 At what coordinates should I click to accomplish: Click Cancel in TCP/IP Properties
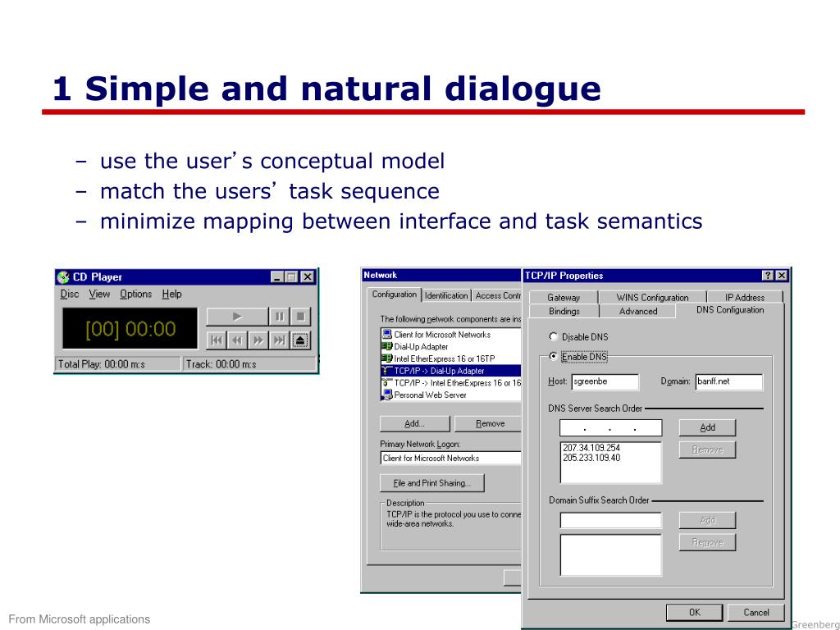tap(756, 612)
